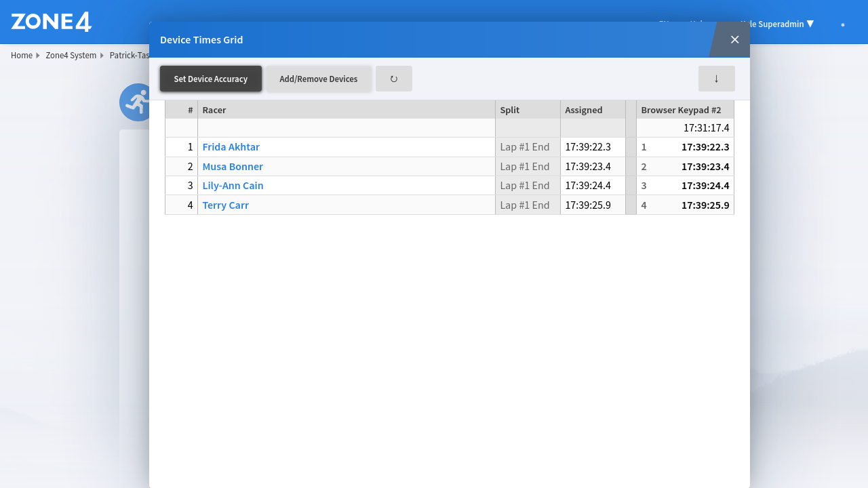This screenshot has height=488, width=868.
Task: Click the Add/Remove Devices button
Action: [x=318, y=79]
